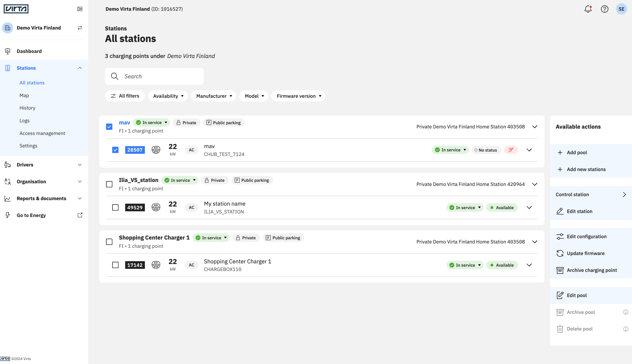The image size is (632, 364).
Task: Expand the Ilia_VS_station row chevron
Action: [535, 184]
